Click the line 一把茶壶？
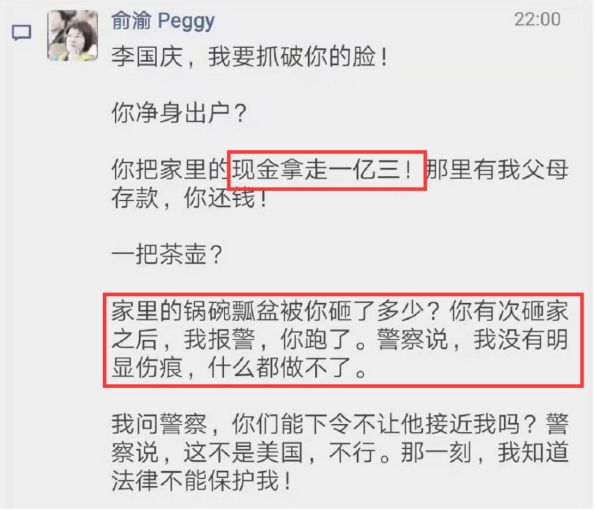The image size is (595, 510). click(x=167, y=254)
